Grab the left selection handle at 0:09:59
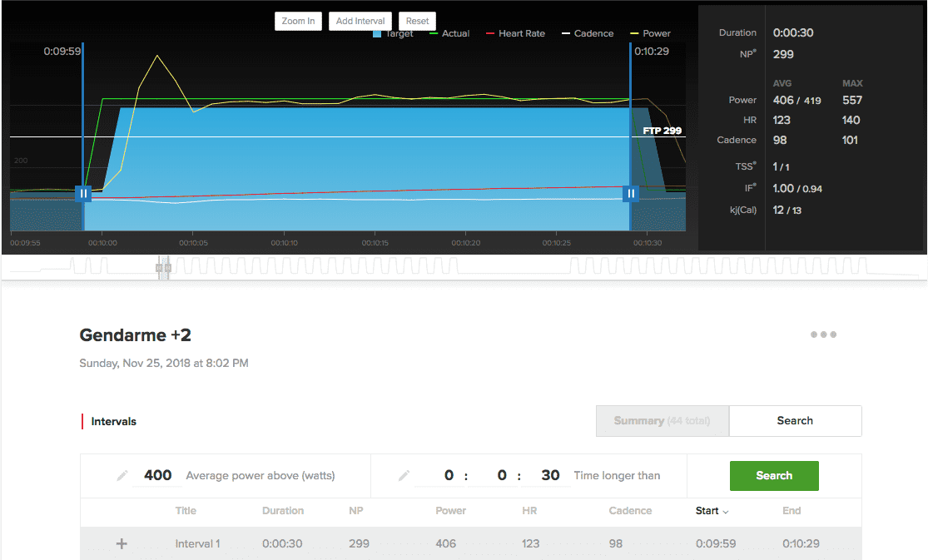Viewport: 928px width, 560px height. click(83, 193)
